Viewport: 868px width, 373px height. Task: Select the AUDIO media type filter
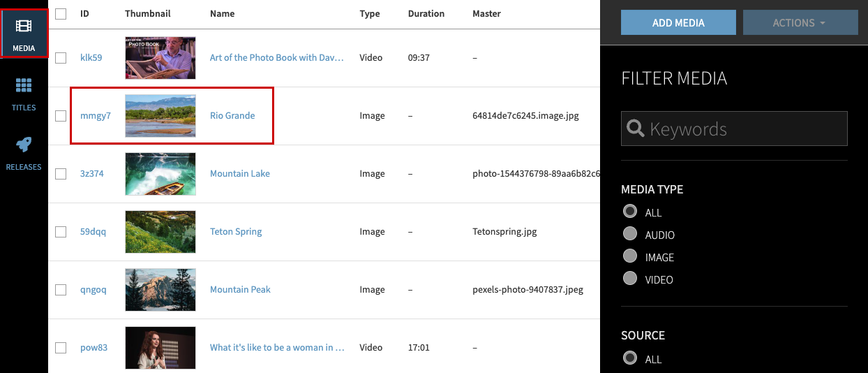coord(630,233)
